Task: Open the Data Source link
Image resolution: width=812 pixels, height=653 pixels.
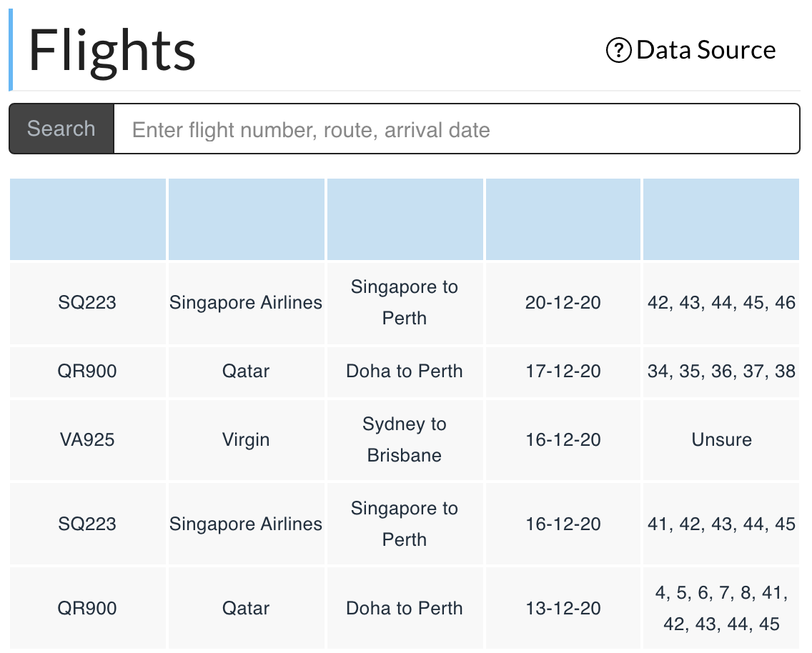Action: tap(705, 50)
